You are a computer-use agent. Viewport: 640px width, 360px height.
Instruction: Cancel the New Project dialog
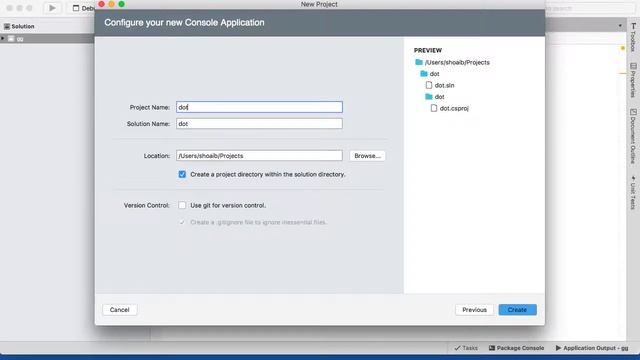point(120,310)
